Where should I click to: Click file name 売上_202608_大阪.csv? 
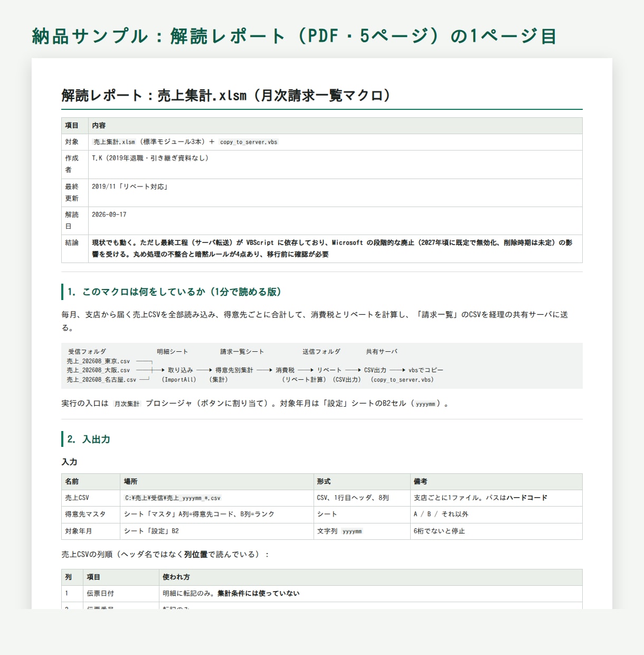98,370
